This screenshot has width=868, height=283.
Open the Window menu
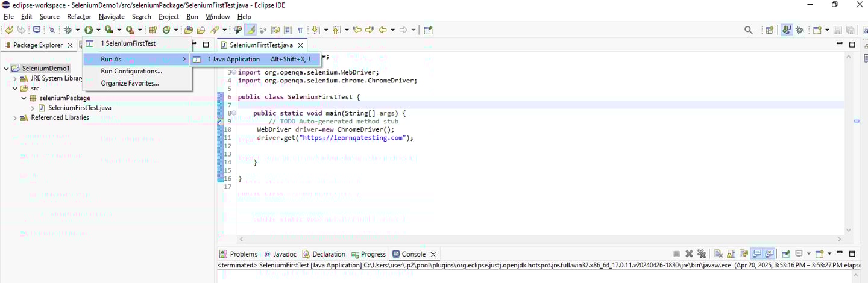pyautogui.click(x=218, y=17)
